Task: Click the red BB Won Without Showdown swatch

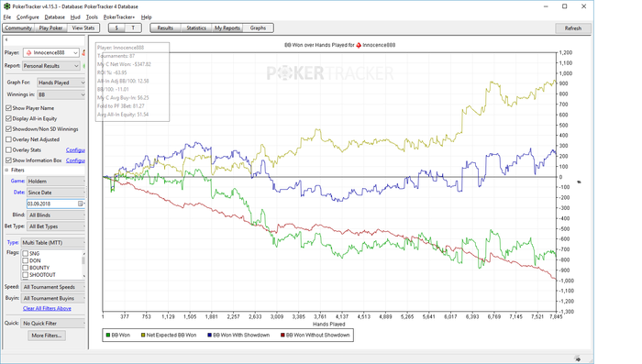Action: point(282,335)
